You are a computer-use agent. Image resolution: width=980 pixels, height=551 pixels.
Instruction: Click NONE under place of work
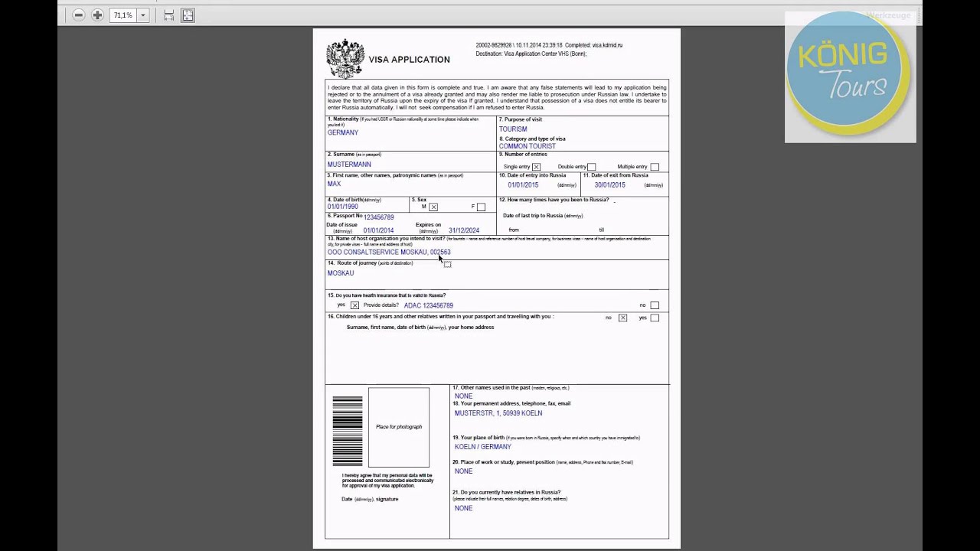click(x=463, y=471)
